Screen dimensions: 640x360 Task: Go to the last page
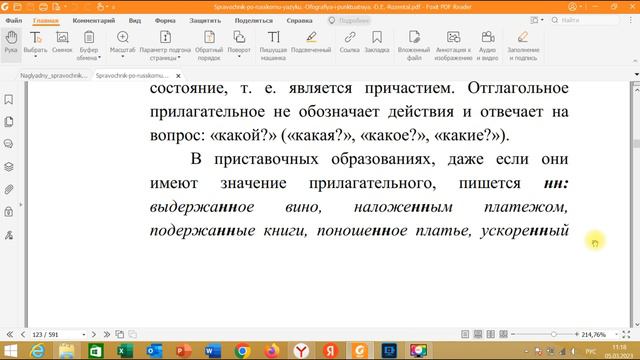pyautogui.click(x=107, y=334)
